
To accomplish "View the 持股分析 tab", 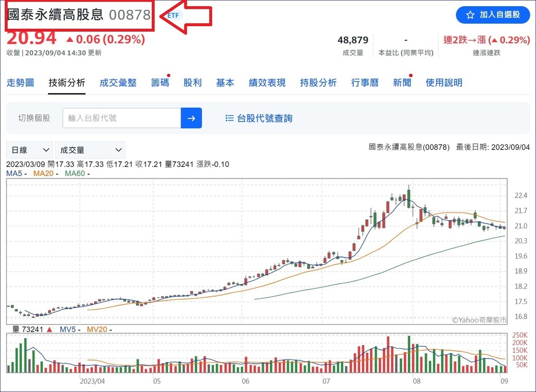I will pyautogui.click(x=318, y=83).
